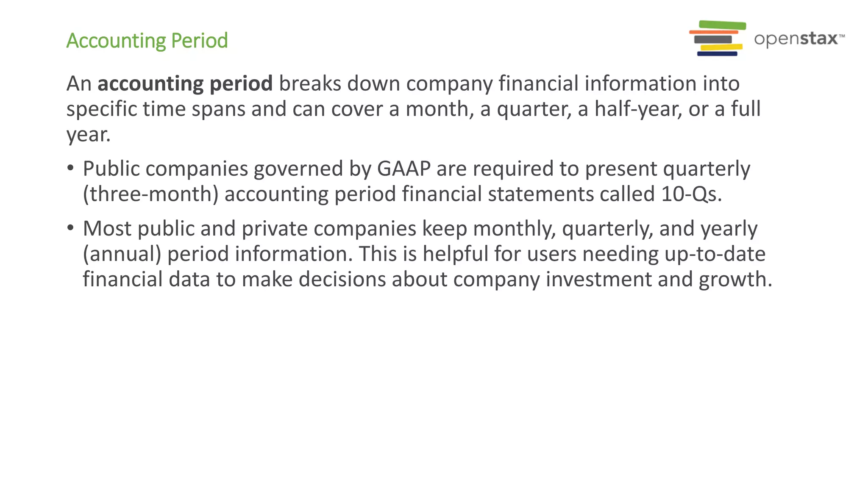Viewport: 868px width, 488px height.
Task: Click the green top bar of the logo
Action: (722, 25)
